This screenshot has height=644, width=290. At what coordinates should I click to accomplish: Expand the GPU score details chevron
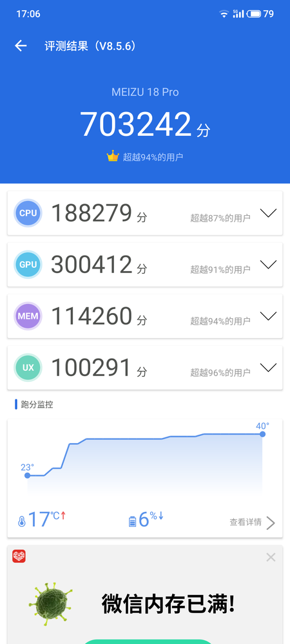(269, 265)
